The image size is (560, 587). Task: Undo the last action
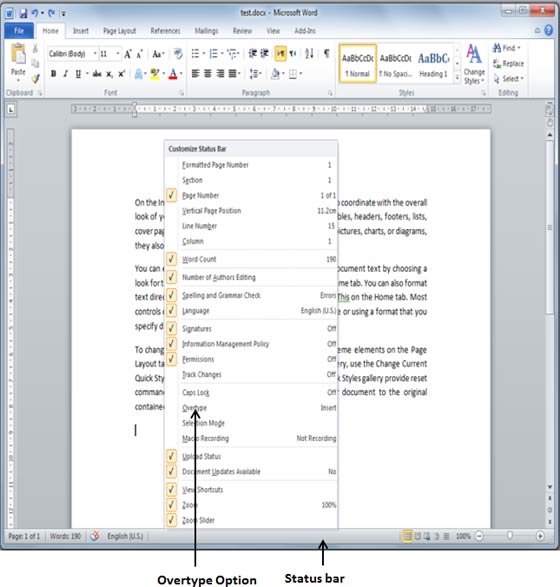tap(35, 13)
